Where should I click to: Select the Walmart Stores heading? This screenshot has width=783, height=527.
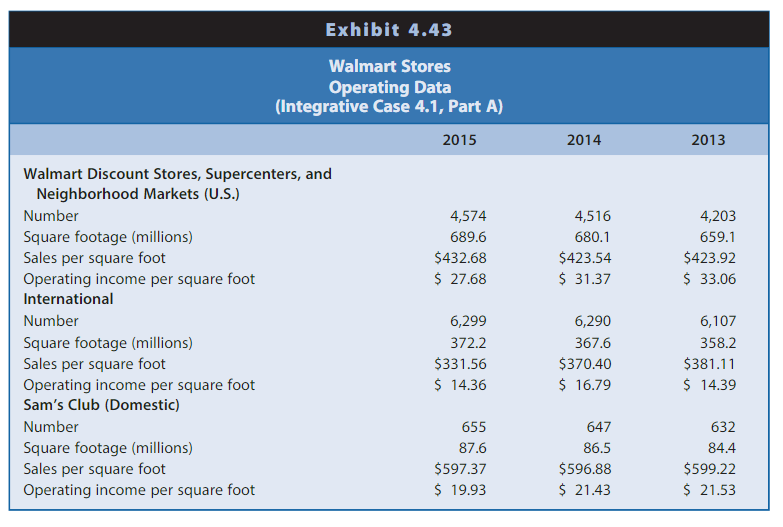pos(390,66)
